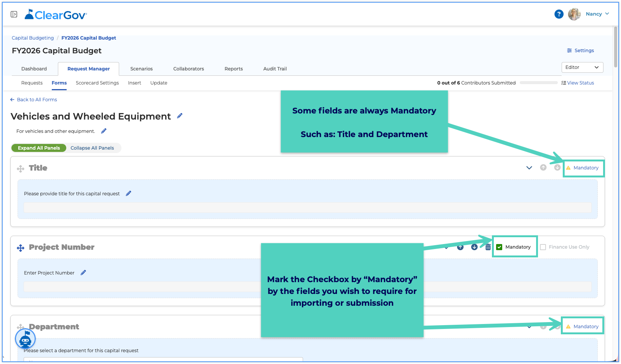
Task: Open the Editor role dropdown
Action: (582, 67)
